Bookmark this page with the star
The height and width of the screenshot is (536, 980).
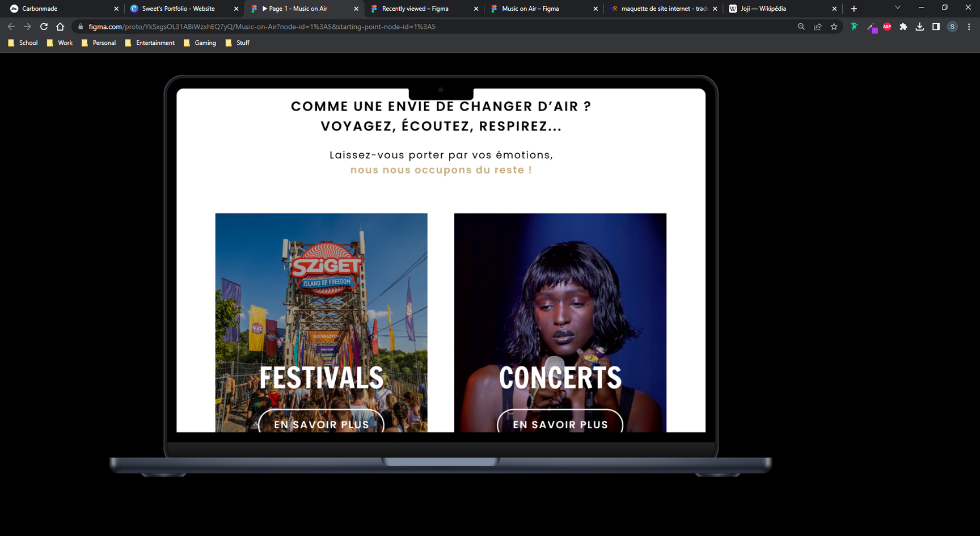click(x=834, y=27)
